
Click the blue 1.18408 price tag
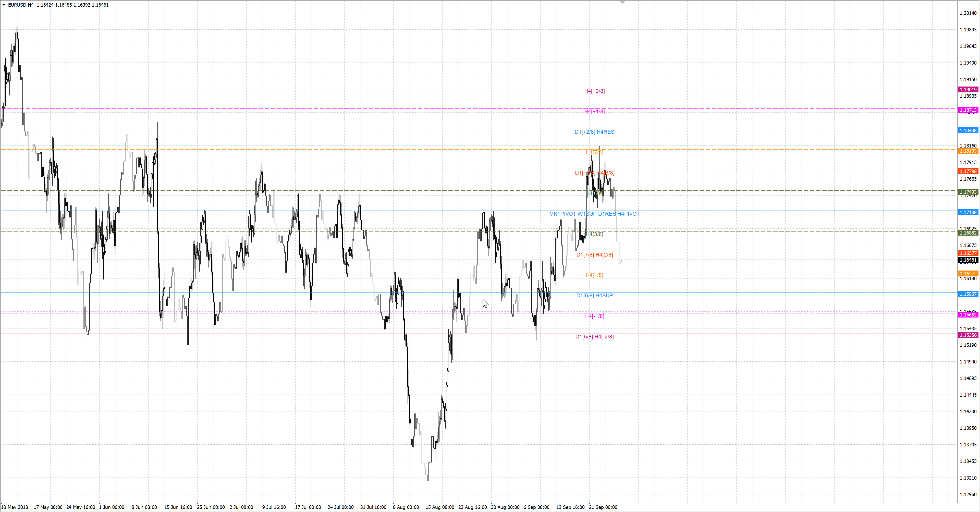(x=968, y=130)
